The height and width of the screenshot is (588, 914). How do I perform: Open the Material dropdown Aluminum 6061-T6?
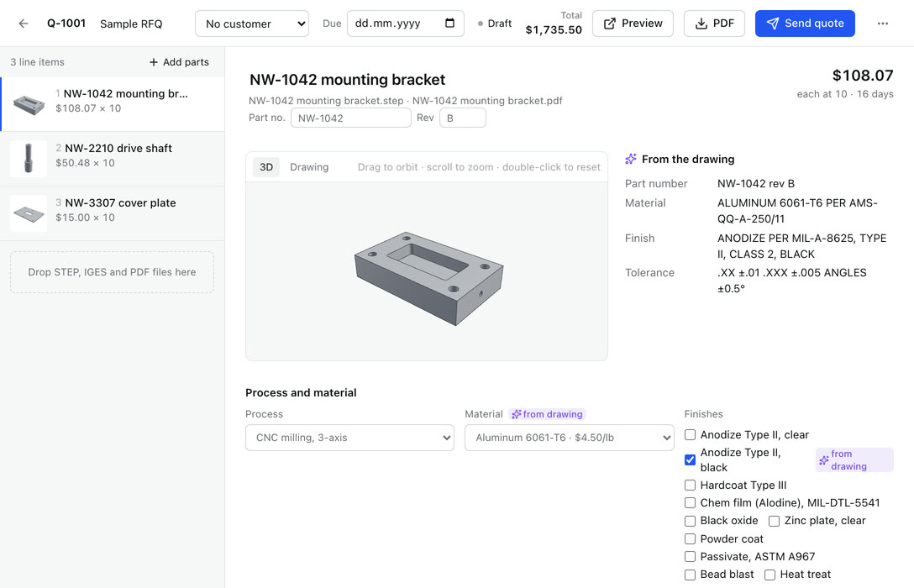[x=570, y=438]
